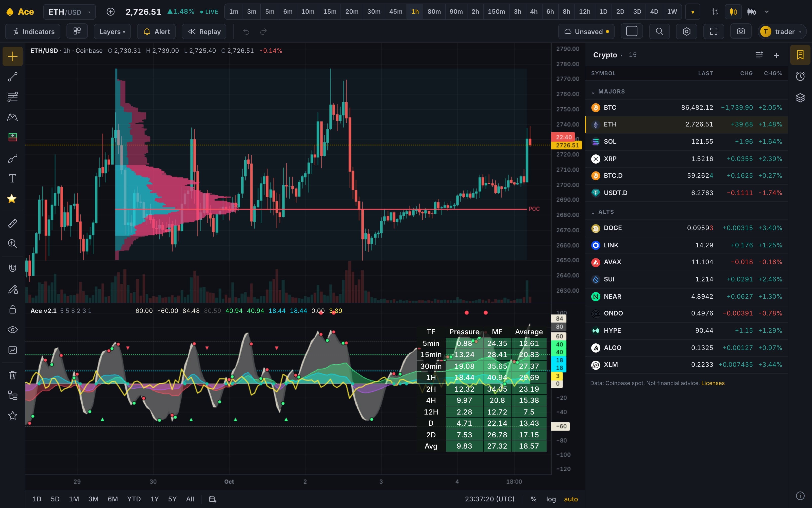Collapse the ALTS watchlist section
812x508 pixels.
click(603, 212)
